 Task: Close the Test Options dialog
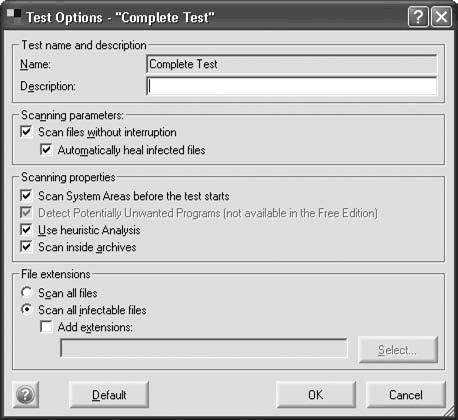click(442, 17)
